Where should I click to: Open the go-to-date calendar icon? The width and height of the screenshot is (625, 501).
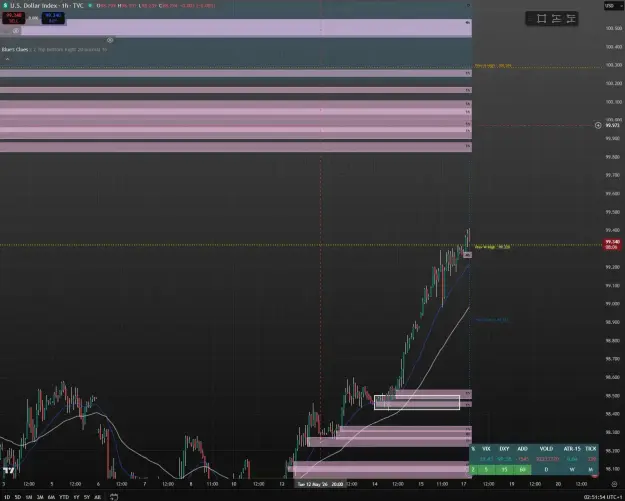click(x=114, y=497)
